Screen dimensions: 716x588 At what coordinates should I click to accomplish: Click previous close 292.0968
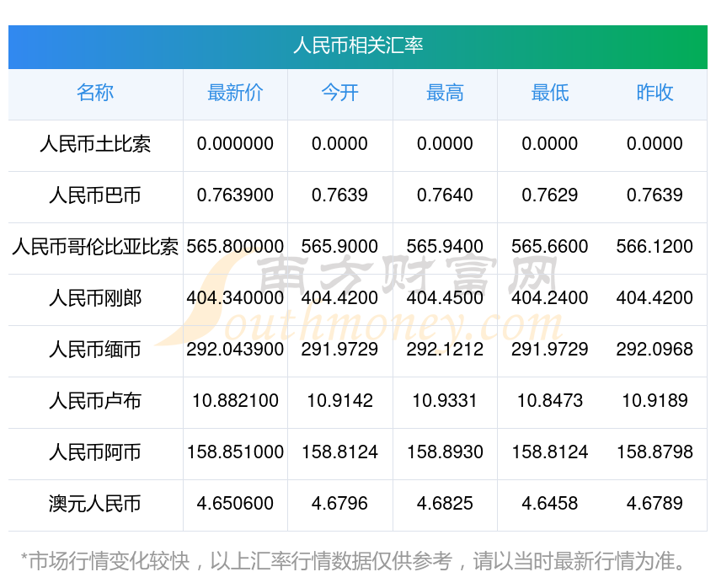655,350
